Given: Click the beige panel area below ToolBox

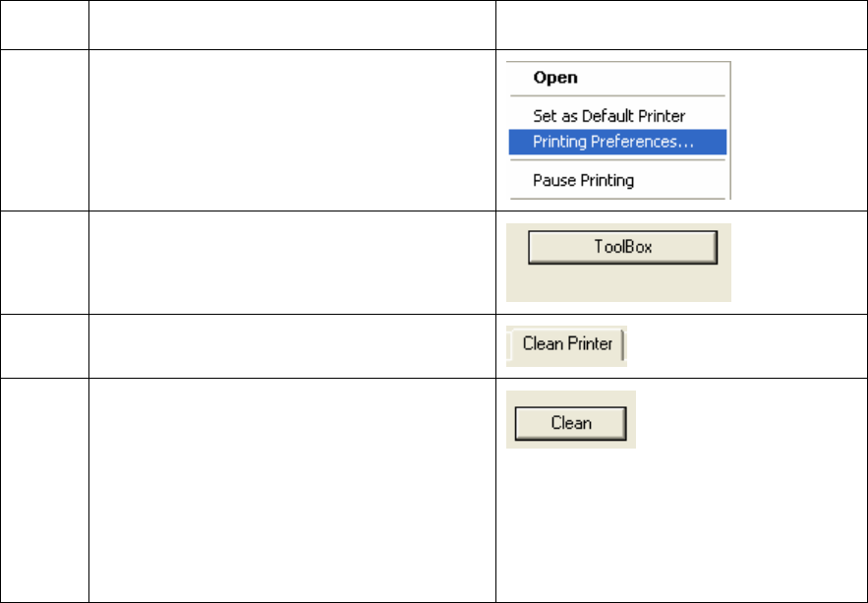Looking at the screenshot, I should coord(618,283).
